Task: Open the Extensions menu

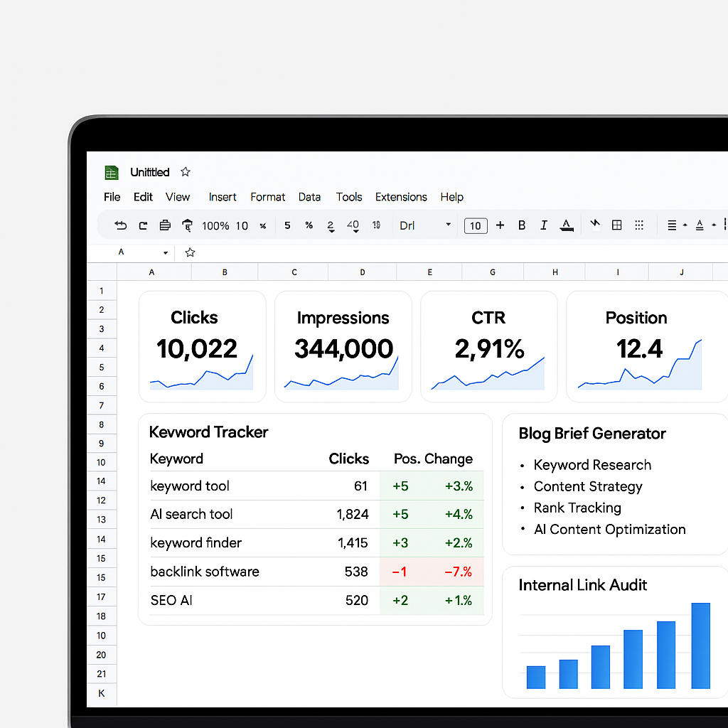Action: click(401, 197)
